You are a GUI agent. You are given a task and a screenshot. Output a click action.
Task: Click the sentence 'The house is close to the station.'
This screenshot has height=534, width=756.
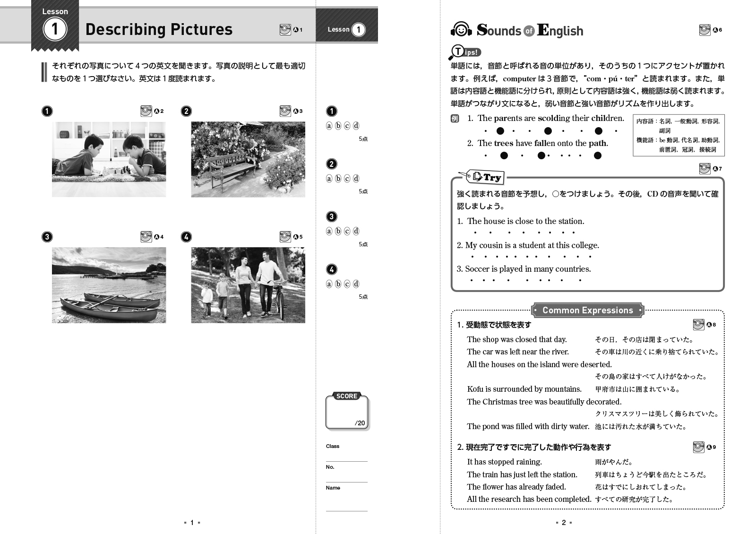click(x=525, y=221)
